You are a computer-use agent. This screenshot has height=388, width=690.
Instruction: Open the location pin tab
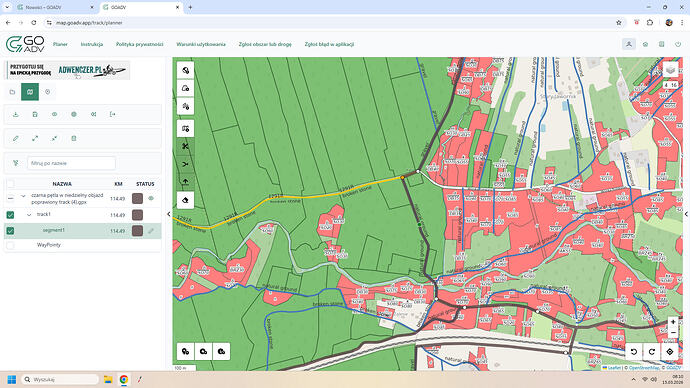click(48, 92)
